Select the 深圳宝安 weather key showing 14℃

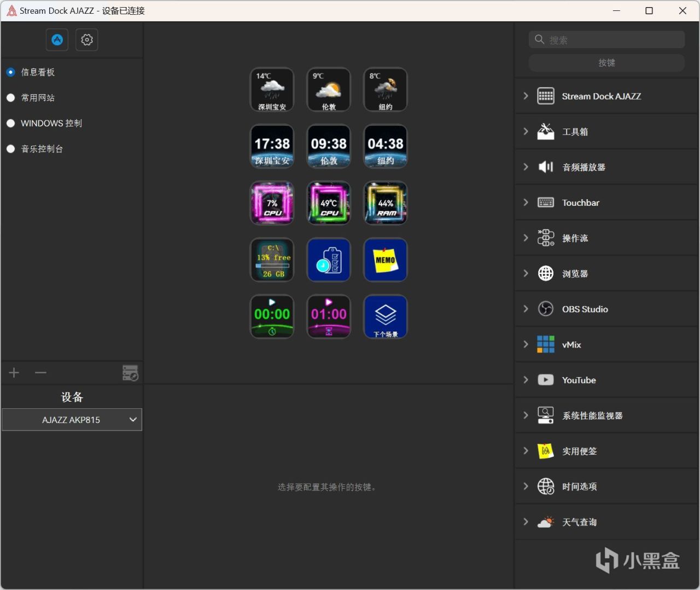click(x=272, y=90)
